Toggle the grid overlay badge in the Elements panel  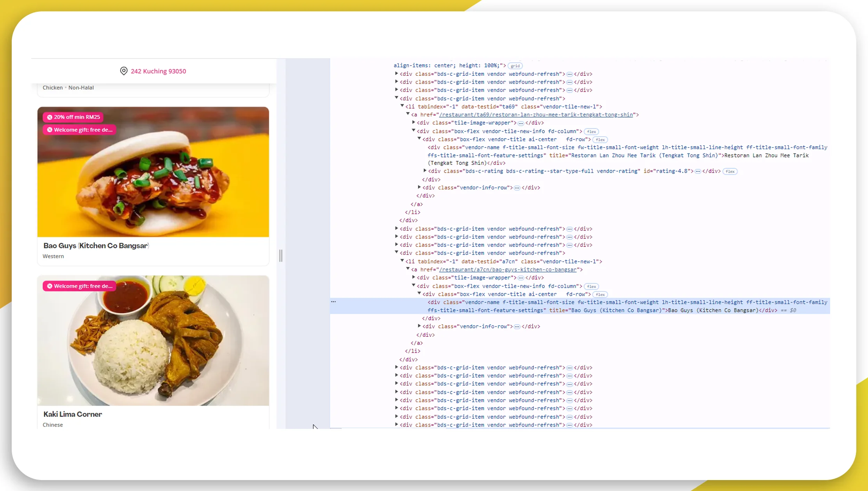coord(515,65)
